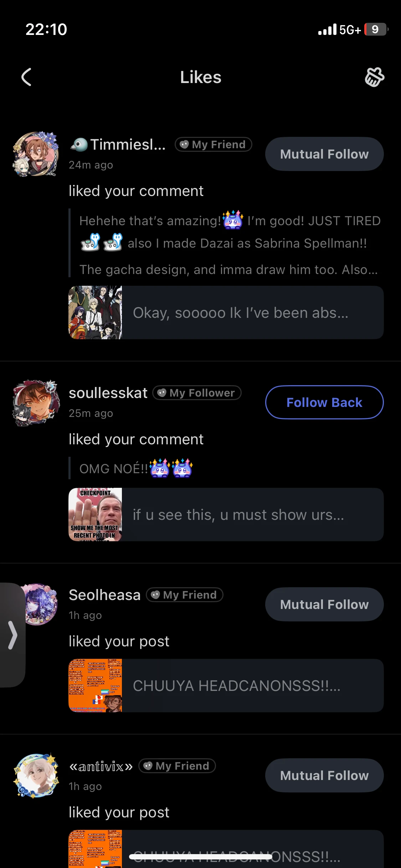Tap the battery indicator in status bar
This screenshot has width=401, height=868.
point(376,29)
